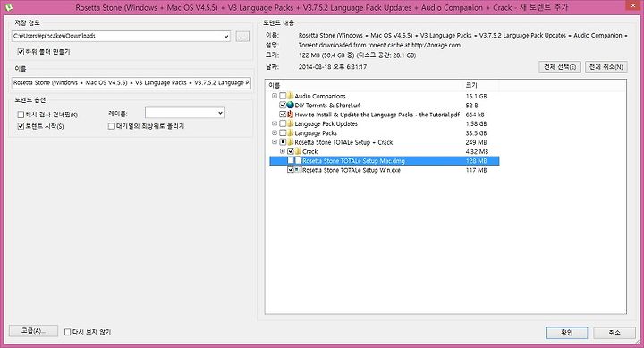The width and height of the screenshot is (644, 348).
Task: Click the PDF icon of the Tutorial file
Action: point(291,115)
